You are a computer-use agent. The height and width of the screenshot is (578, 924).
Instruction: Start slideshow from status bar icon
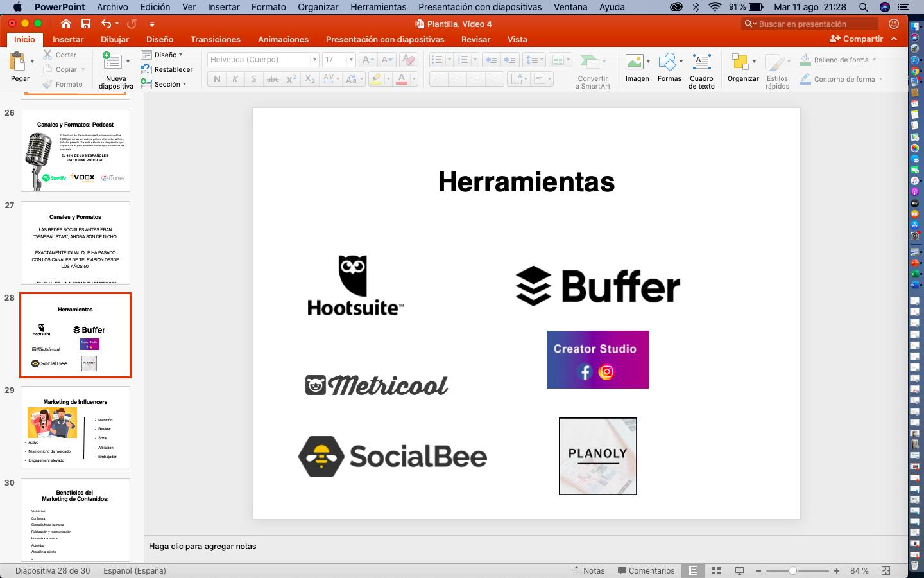(x=739, y=570)
